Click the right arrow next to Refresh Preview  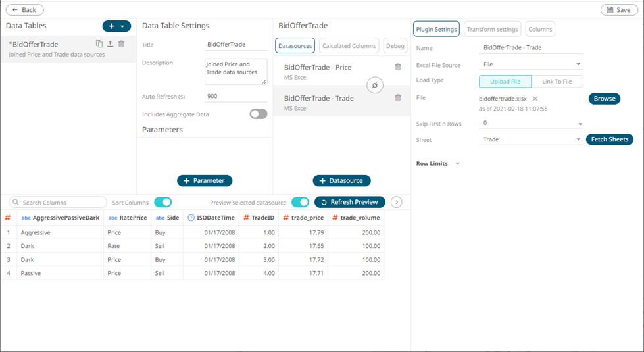tap(396, 202)
